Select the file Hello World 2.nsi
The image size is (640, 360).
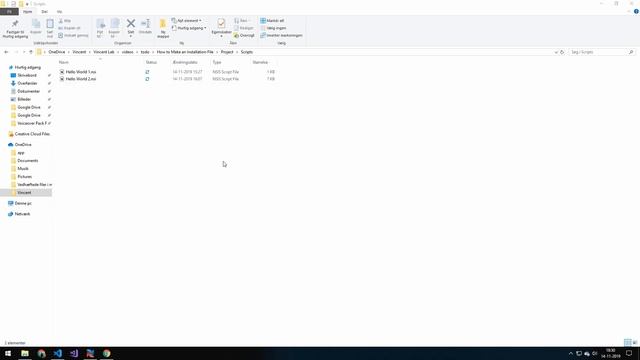tap(81, 79)
